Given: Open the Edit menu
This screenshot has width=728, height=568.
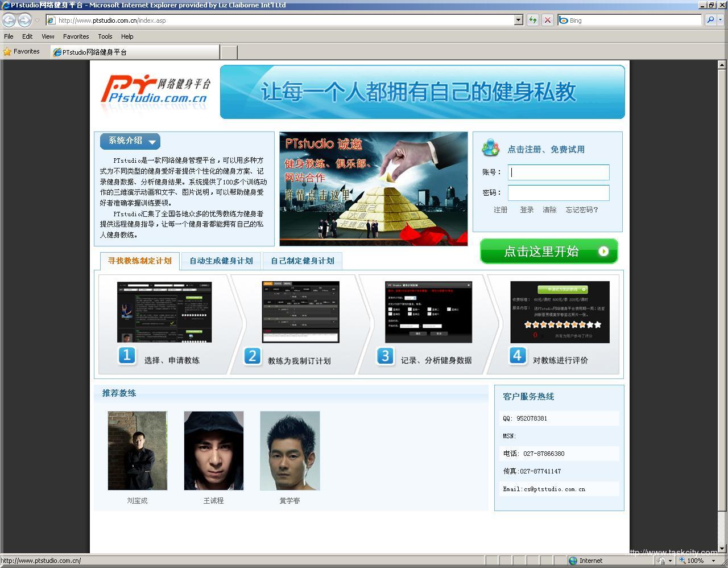Looking at the screenshot, I should tap(27, 36).
